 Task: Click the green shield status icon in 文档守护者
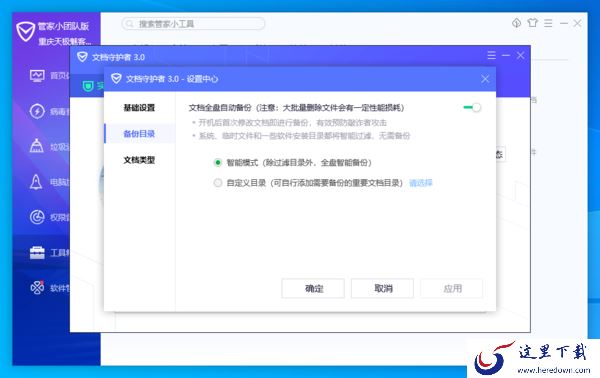click(88, 86)
